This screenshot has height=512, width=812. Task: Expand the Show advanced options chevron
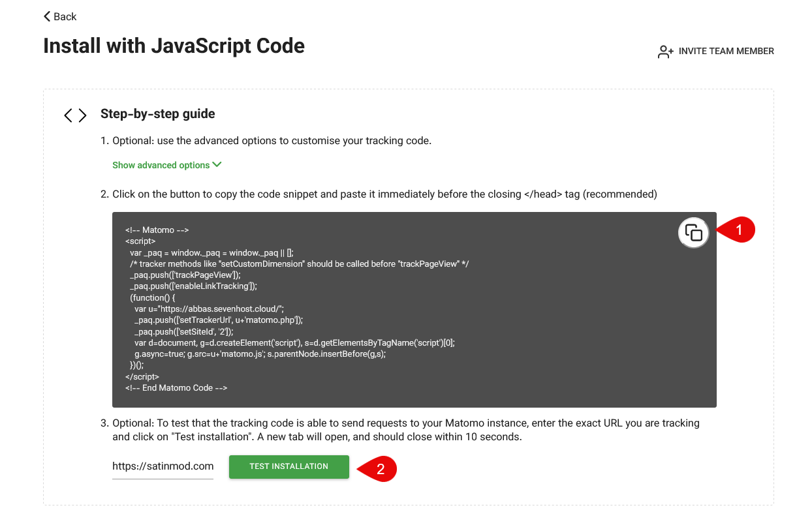(x=217, y=165)
